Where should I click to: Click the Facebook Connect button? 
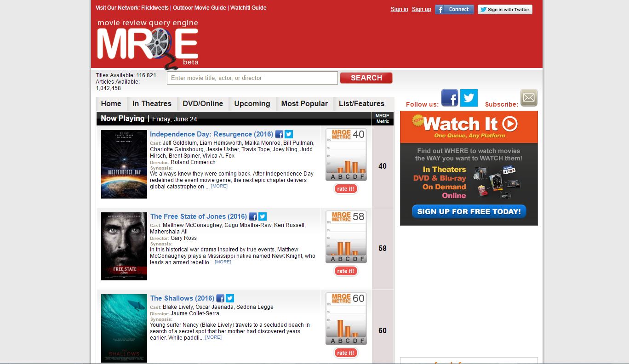pos(454,9)
